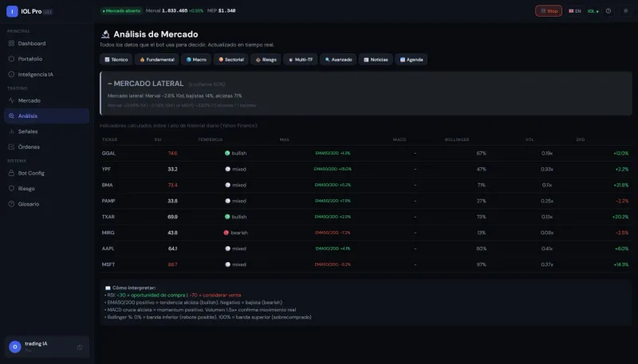Screen dimensions: 638x364
Task: Click the Bot Config lock icon
Action: click(11, 173)
